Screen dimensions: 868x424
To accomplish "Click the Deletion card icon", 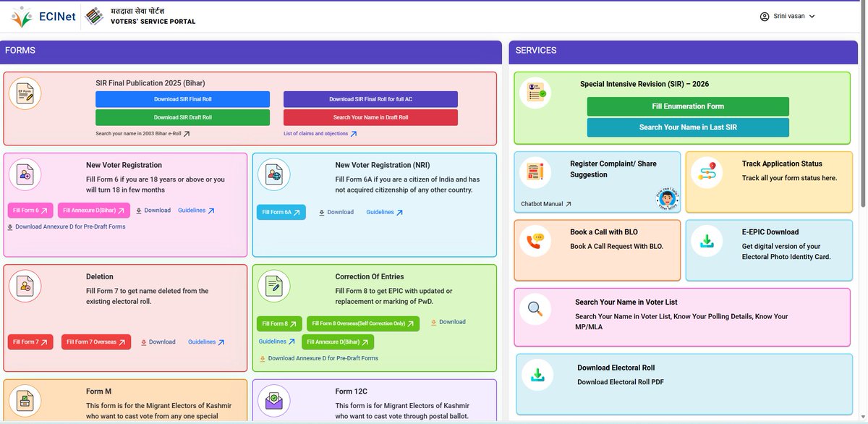I will (25, 286).
